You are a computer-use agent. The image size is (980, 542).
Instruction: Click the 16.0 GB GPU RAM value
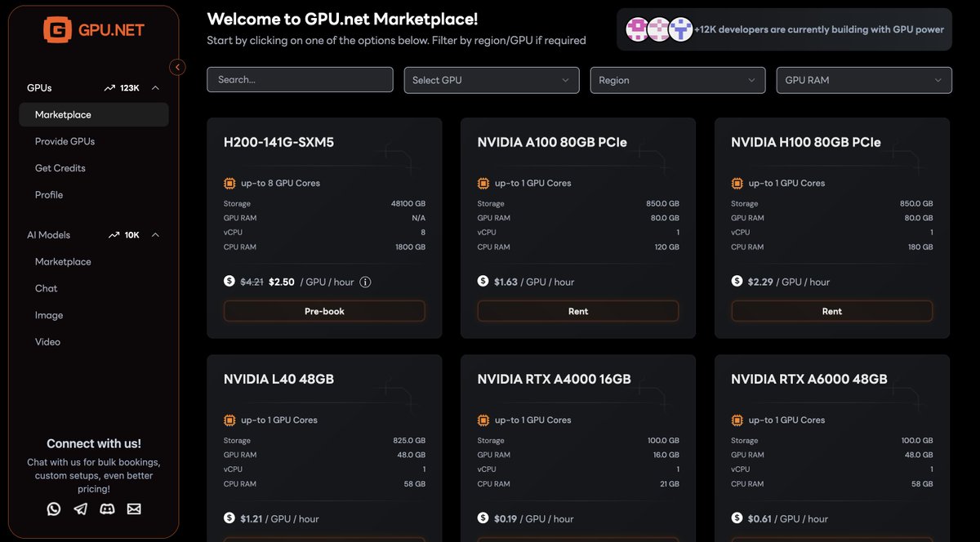665,455
